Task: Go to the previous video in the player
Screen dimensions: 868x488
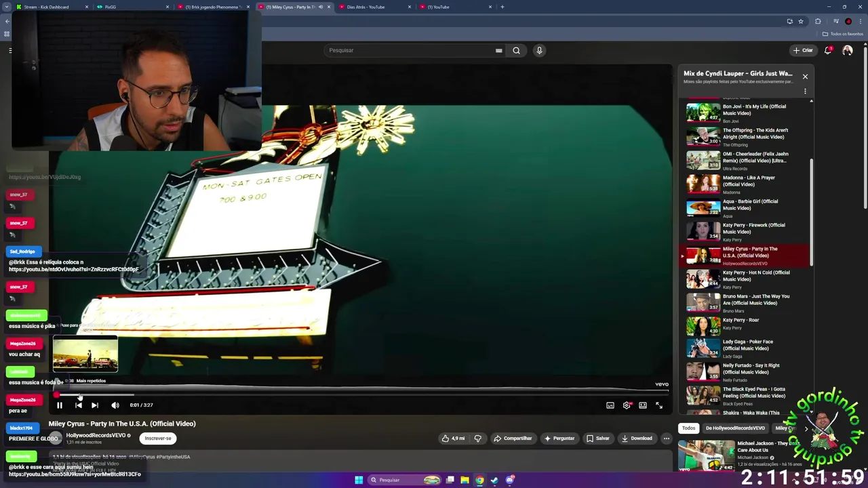Action: (x=79, y=405)
